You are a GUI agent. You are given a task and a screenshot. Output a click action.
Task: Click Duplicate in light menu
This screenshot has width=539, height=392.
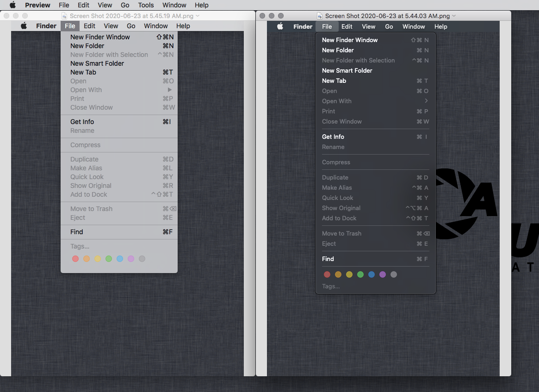[x=119, y=159]
